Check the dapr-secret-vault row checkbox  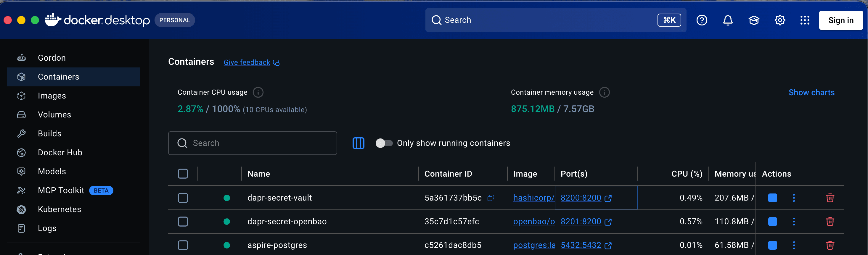click(x=183, y=198)
